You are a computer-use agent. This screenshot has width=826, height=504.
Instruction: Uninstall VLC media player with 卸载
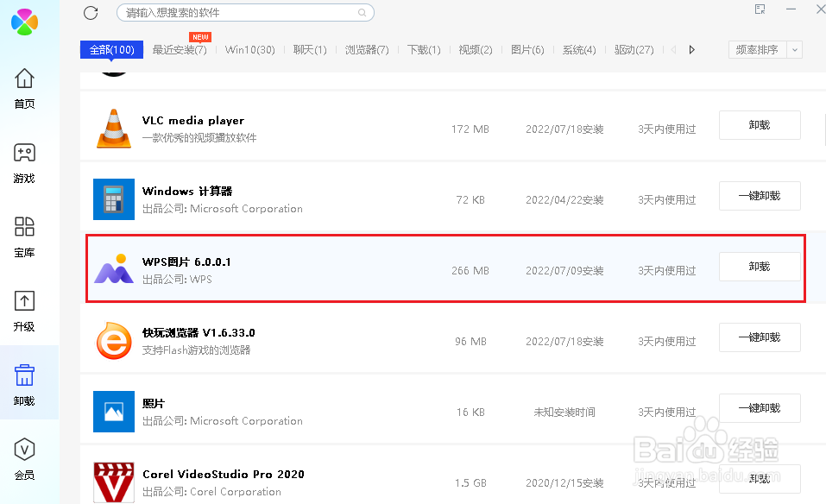pos(760,125)
